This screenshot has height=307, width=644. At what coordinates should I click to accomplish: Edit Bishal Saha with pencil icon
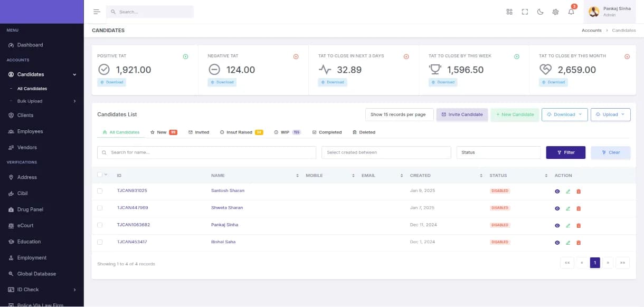(568, 243)
